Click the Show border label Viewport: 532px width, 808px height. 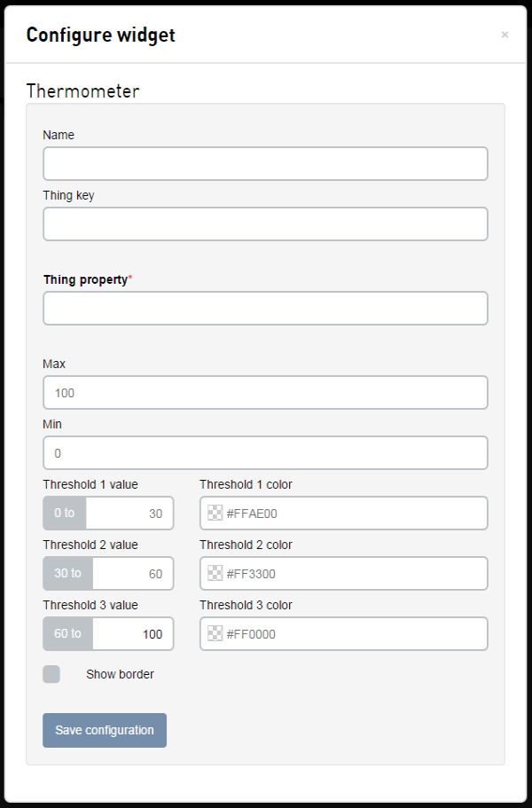click(x=120, y=674)
